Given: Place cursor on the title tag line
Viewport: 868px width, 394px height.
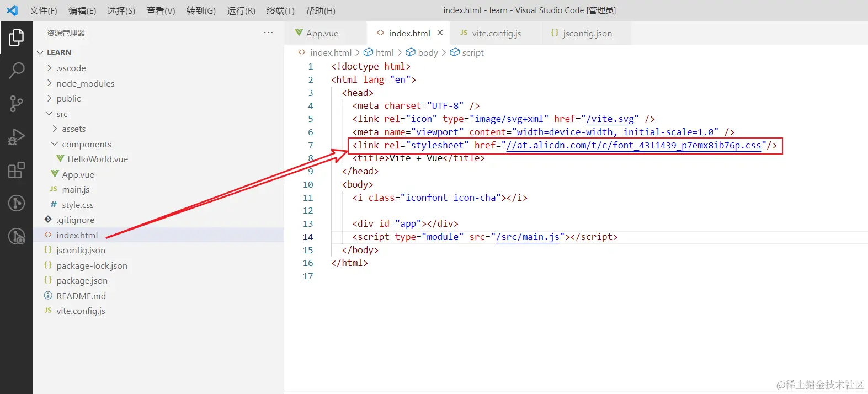Looking at the screenshot, I should point(418,158).
